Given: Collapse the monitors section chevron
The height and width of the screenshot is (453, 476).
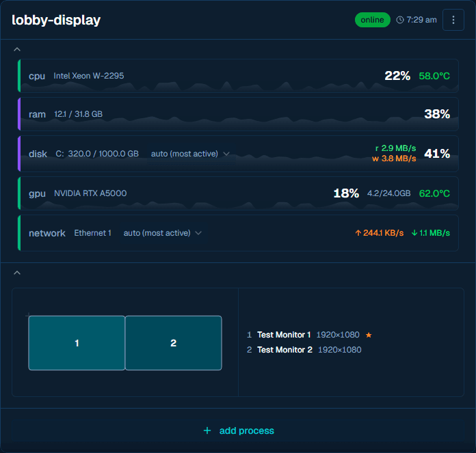Looking at the screenshot, I should click(17, 273).
